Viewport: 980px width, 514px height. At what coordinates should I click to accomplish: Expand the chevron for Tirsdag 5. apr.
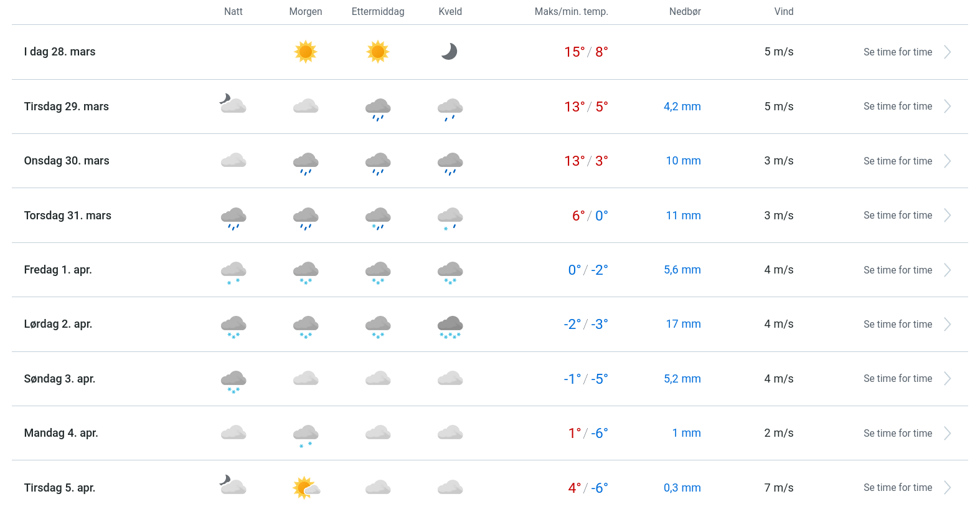click(947, 488)
